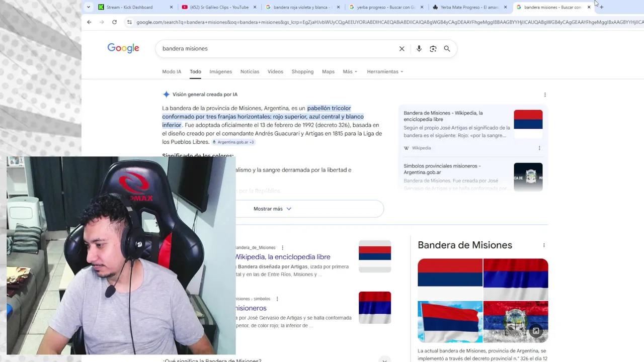Open top-right flag image in knowledge panel

pos(516,279)
